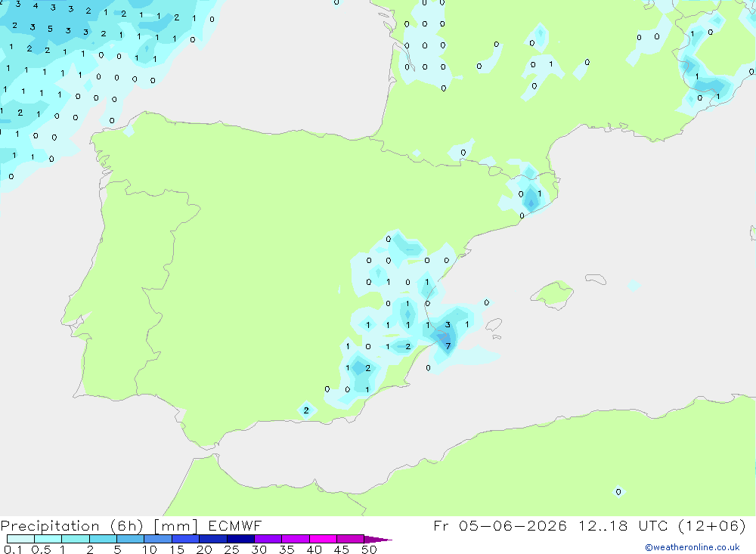756x554 pixels.
Task: Click the '5' value over the northwest Atlantic
Action: (50, 29)
